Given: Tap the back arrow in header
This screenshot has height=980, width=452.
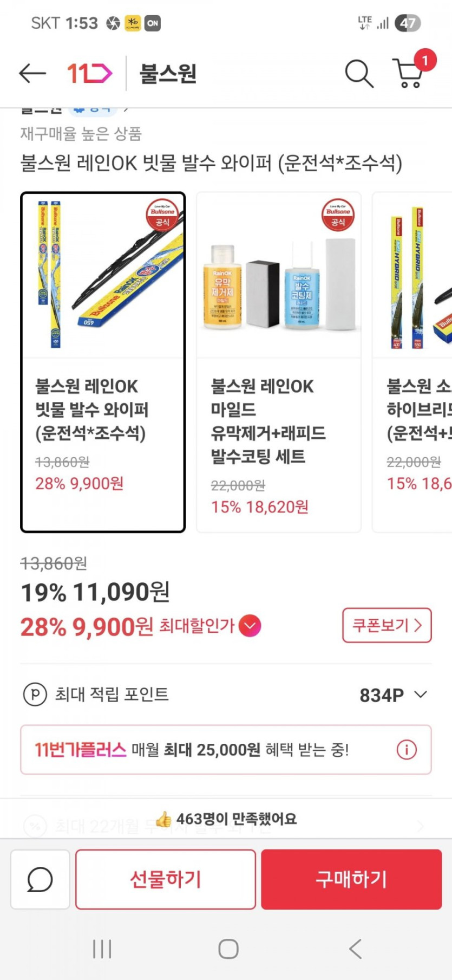Looking at the screenshot, I should (32, 73).
